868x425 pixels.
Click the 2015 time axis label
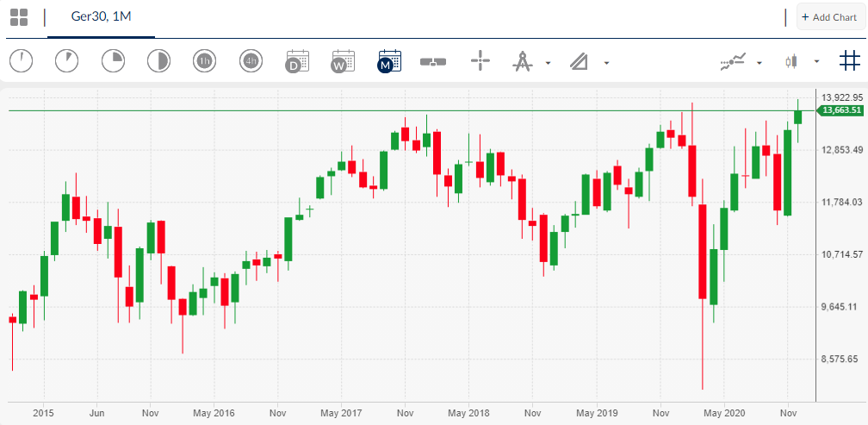(43, 413)
